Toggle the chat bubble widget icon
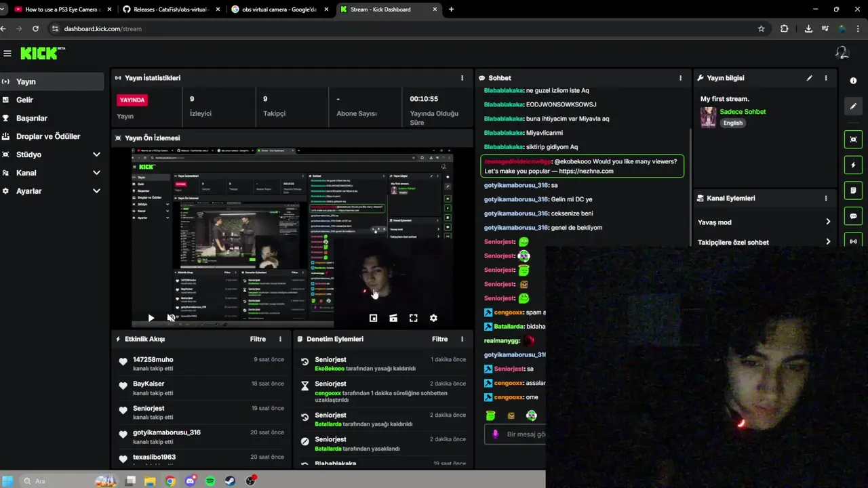 tap(853, 216)
